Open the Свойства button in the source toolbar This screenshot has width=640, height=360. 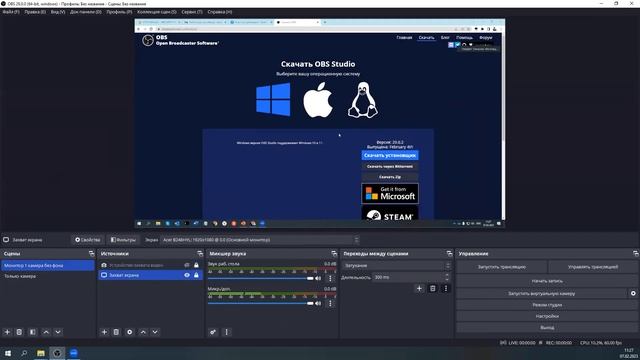point(87,240)
